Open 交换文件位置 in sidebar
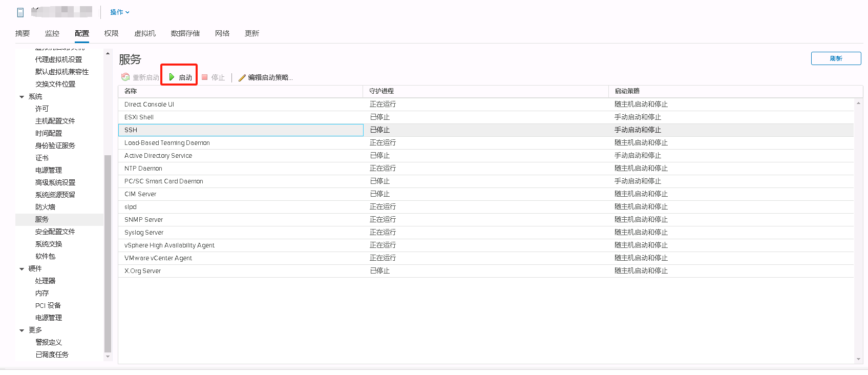The image size is (868, 375). [55, 84]
